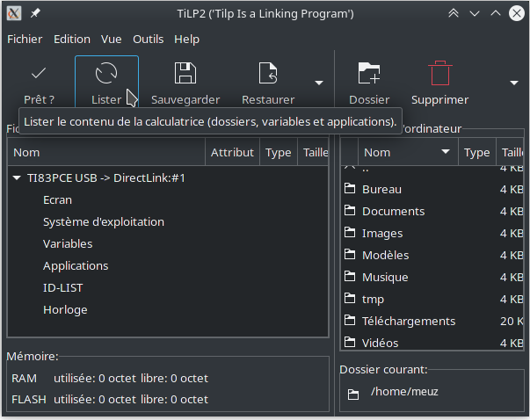Open toolbar overflow arrow after Supprimer
Image resolution: width=530 pixels, height=420 pixels.
[514, 83]
